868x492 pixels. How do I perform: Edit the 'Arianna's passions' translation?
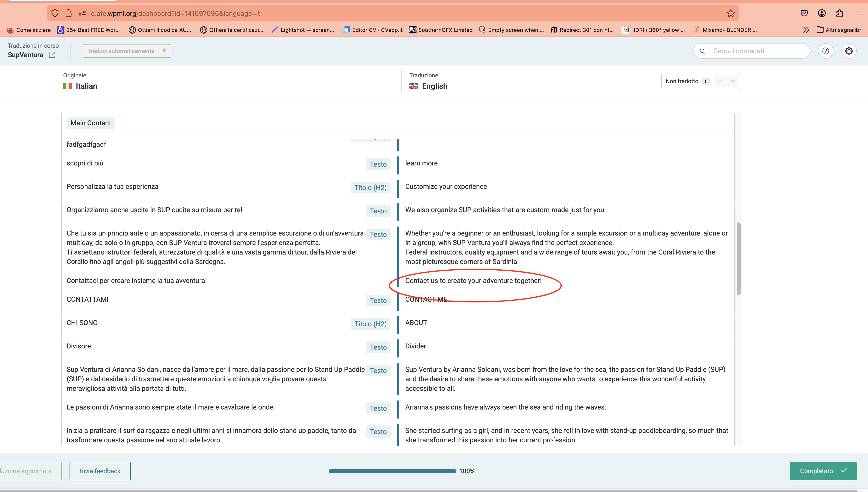coord(505,407)
